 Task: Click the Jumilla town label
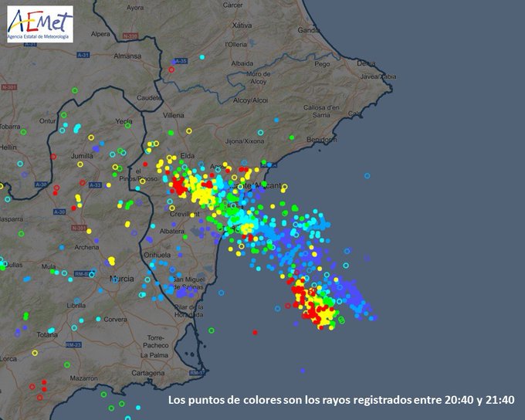coord(81,155)
